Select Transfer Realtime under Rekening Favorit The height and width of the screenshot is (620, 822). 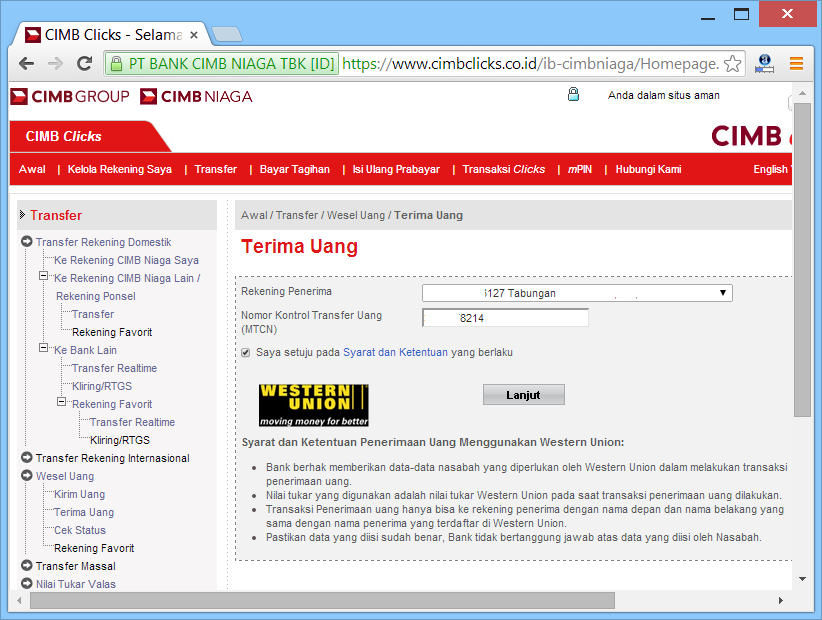pyautogui.click(x=132, y=422)
